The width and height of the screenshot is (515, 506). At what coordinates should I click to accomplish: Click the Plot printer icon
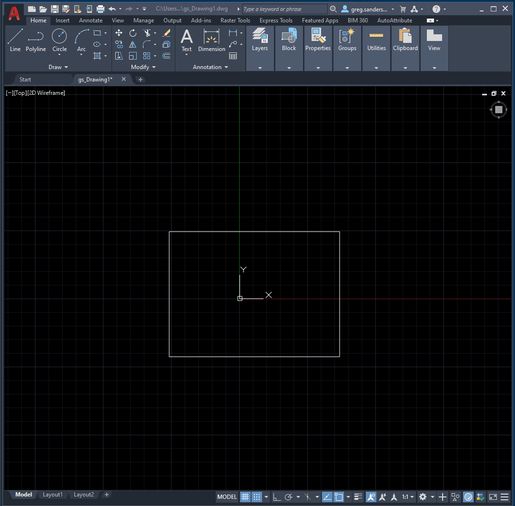coord(100,9)
